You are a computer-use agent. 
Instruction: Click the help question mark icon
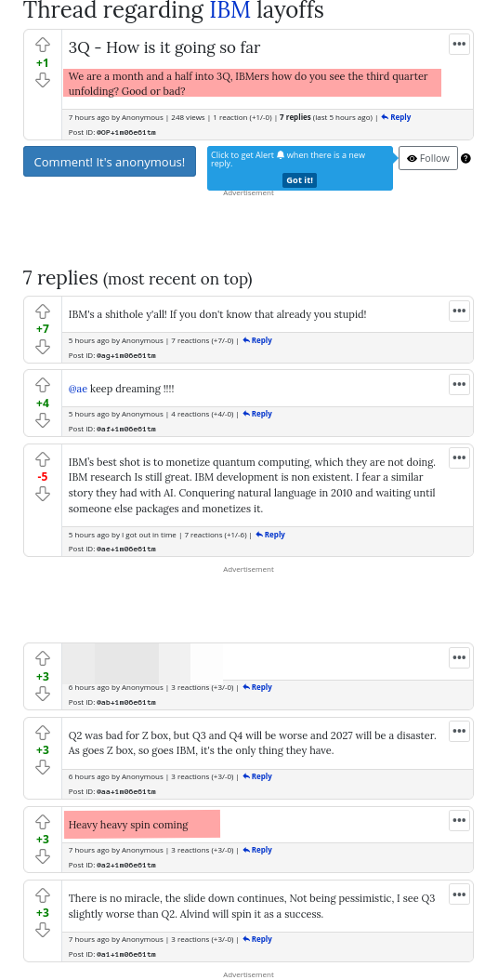[465, 158]
